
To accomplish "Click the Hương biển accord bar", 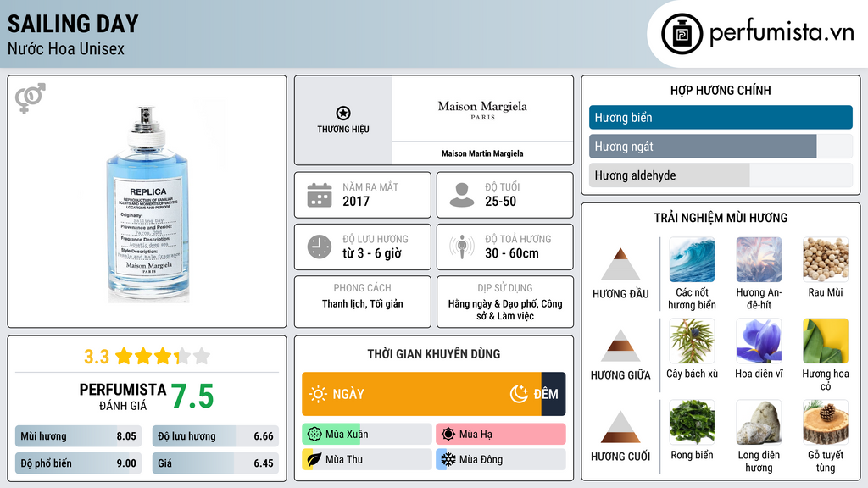I will 720,118.
